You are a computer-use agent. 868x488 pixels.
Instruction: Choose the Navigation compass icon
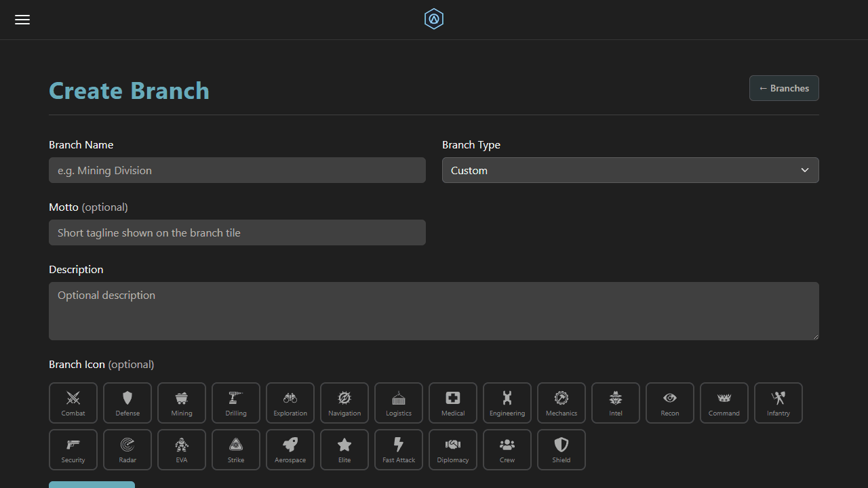344,403
